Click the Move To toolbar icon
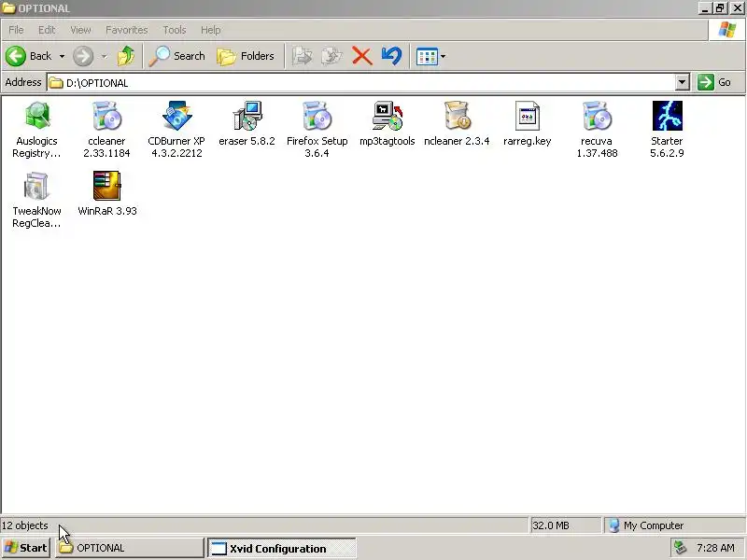 click(x=302, y=56)
